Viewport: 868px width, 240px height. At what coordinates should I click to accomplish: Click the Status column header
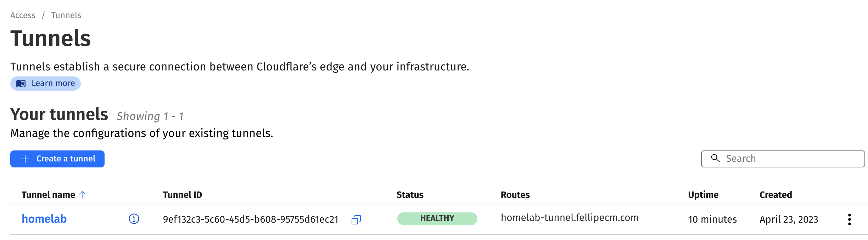click(410, 194)
